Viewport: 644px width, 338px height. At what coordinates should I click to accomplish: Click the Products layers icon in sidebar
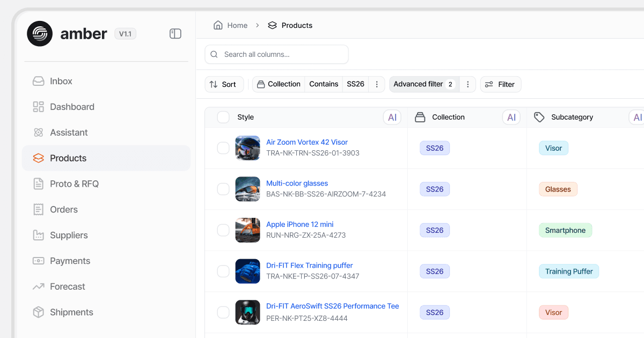(x=38, y=158)
